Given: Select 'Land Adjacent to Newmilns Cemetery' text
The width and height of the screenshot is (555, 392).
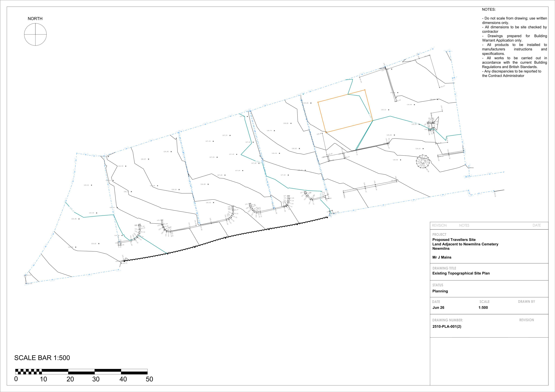Looking at the screenshot, I should coord(465,244).
